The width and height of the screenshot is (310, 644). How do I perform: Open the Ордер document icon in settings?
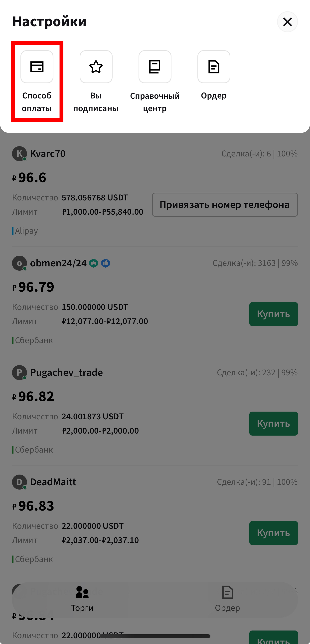click(x=214, y=67)
